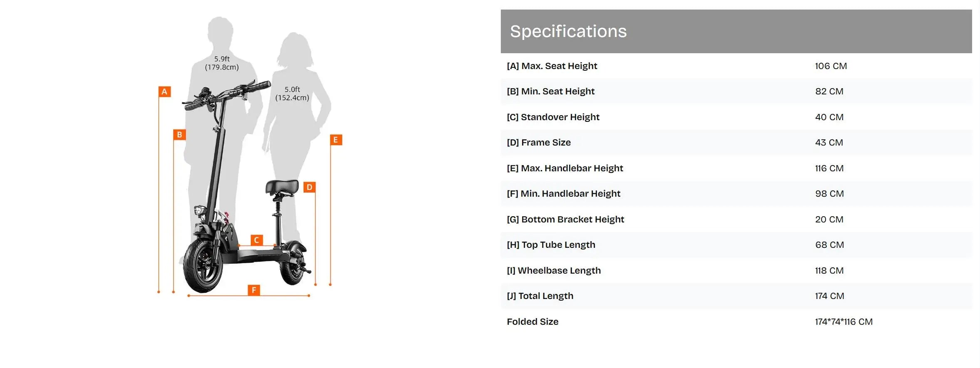Screen dimensions: 980x368
Task: Click the orange F marker below the scooter
Action: click(254, 290)
